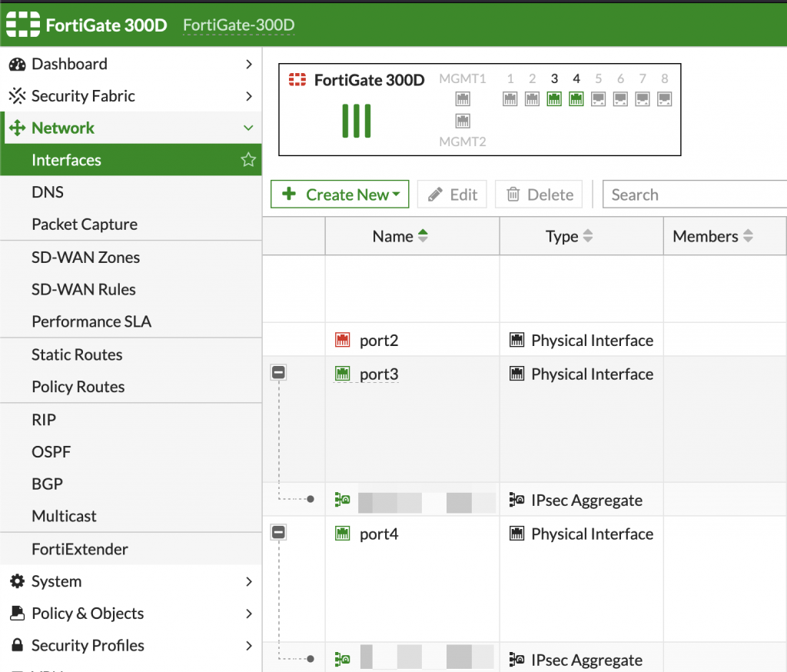Click the Network crossed-arrows icon
This screenshot has height=672, width=787.
(17, 128)
